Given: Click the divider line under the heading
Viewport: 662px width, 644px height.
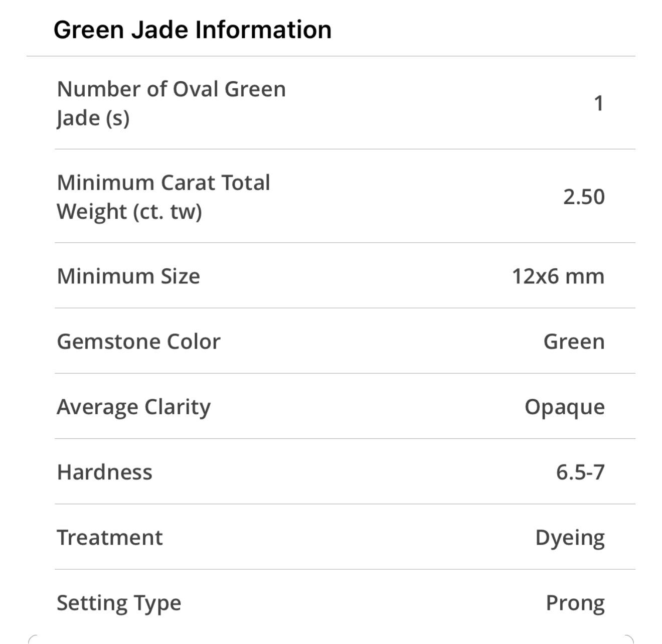Looking at the screenshot, I should 331,56.
